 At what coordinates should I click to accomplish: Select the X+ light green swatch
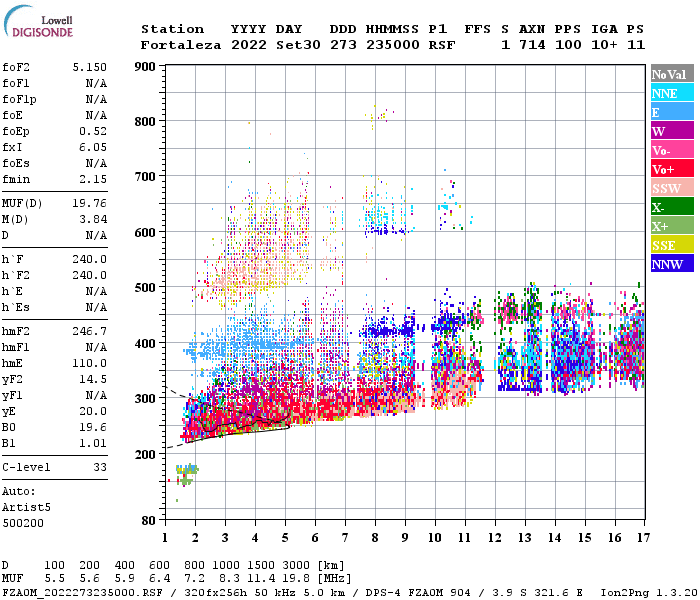point(672,226)
